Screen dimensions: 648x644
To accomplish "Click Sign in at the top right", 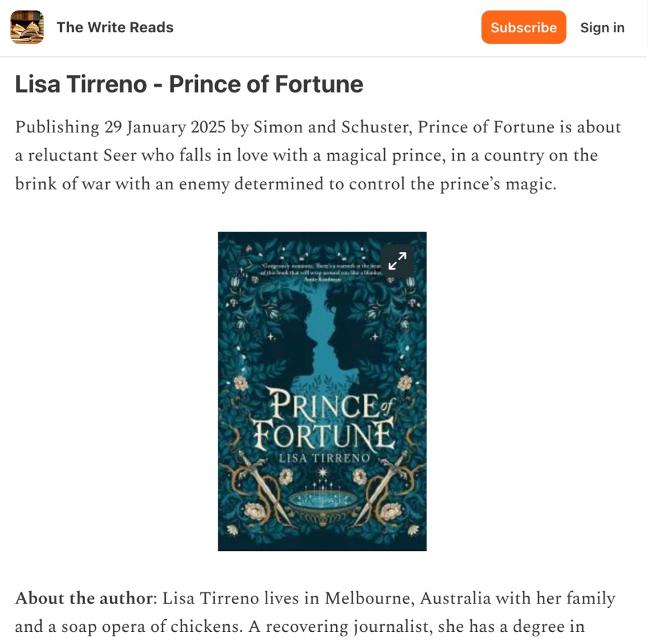I will click(602, 27).
